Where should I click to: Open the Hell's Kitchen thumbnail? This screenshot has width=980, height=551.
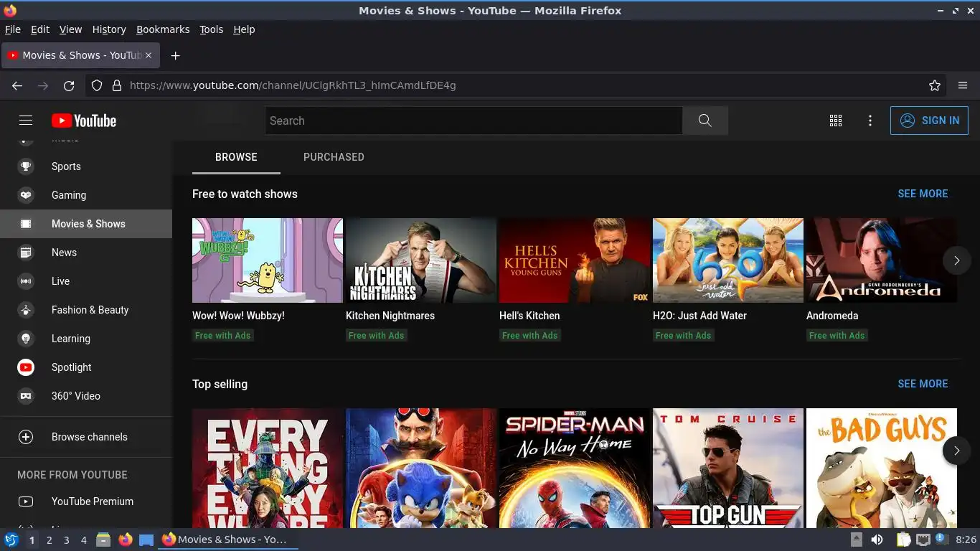[575, 260]
